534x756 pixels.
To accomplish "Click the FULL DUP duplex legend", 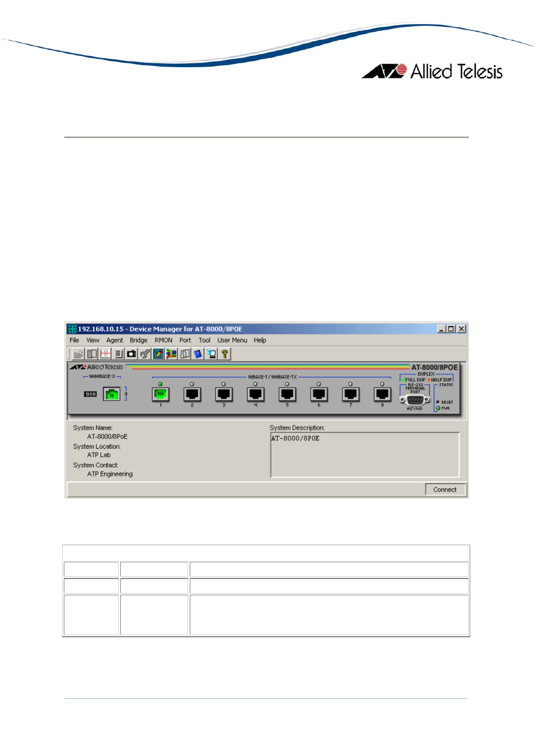I will point(413,380).
